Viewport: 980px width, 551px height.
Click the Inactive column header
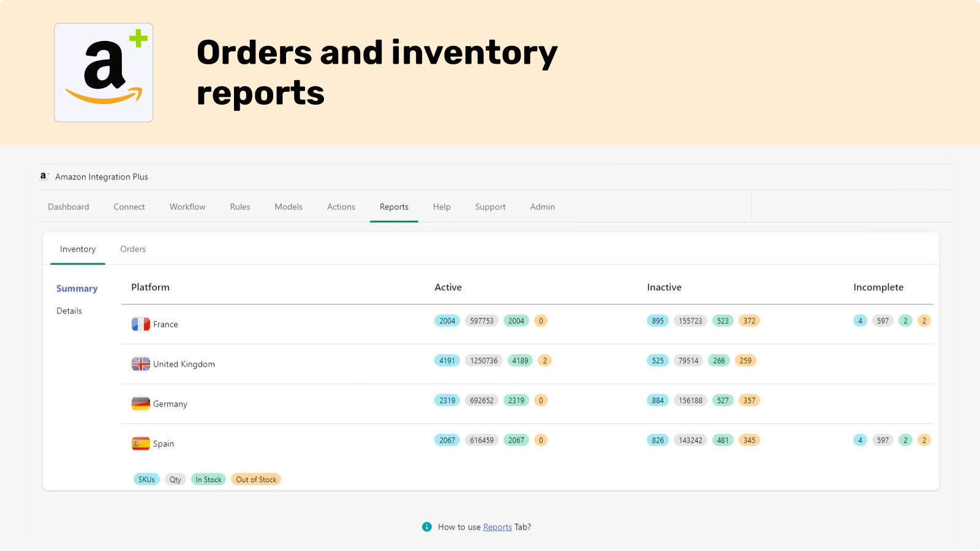[664, 287]
